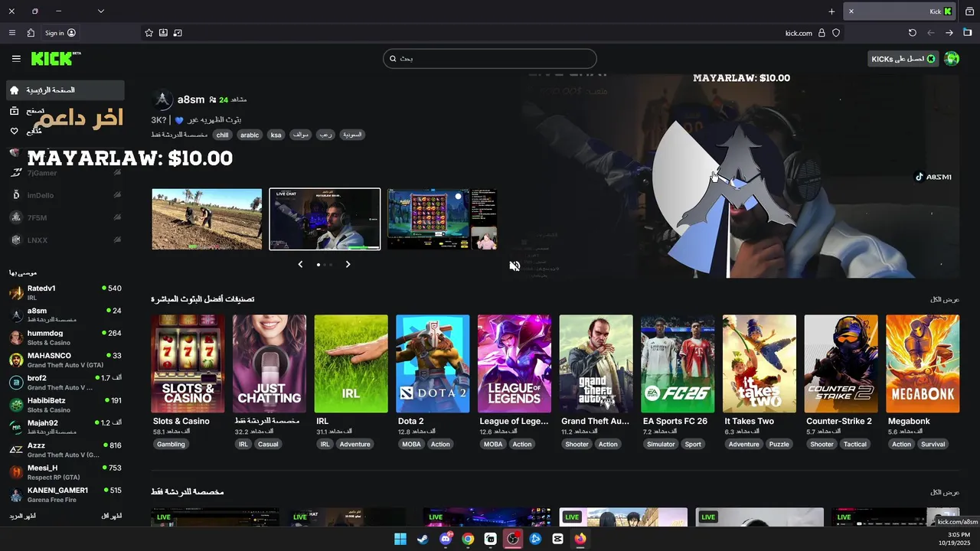Open Ratedv1 channel in recommended list
Viewport: 980px width, 551px height.
point(65,292)
